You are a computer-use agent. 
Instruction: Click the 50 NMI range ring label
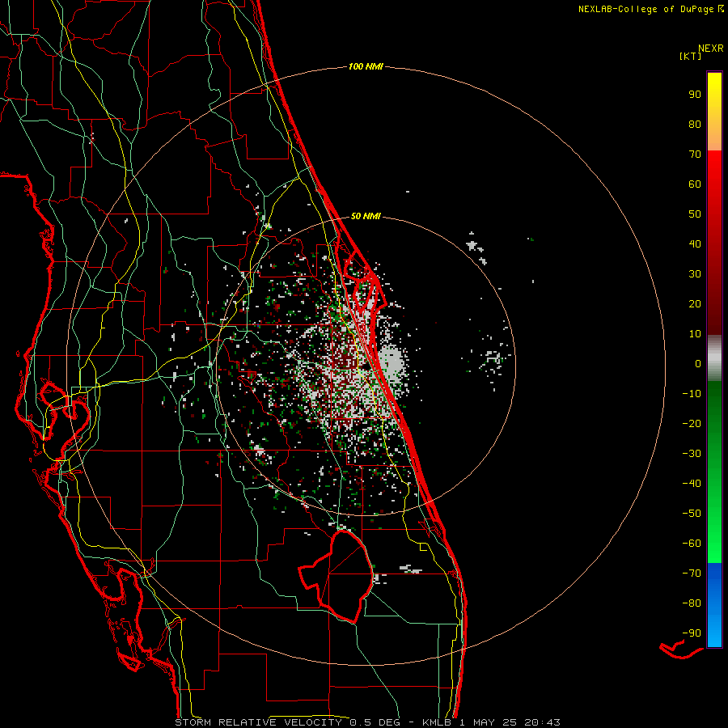pyautogui.click(x=366, y=216)
